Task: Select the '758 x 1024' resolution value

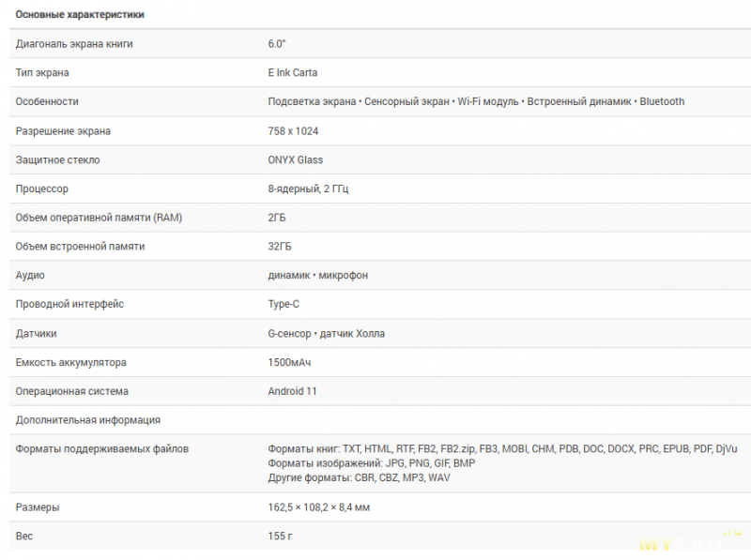Action: coord(293,131)
